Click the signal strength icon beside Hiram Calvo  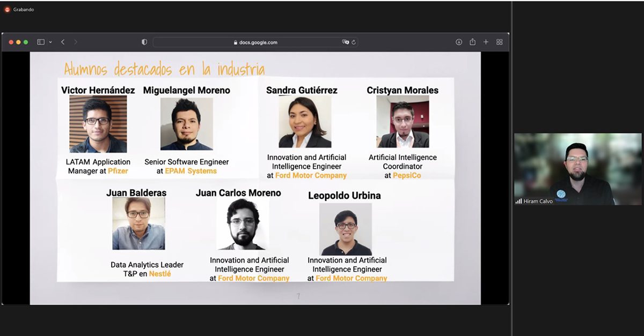(519, 201)
